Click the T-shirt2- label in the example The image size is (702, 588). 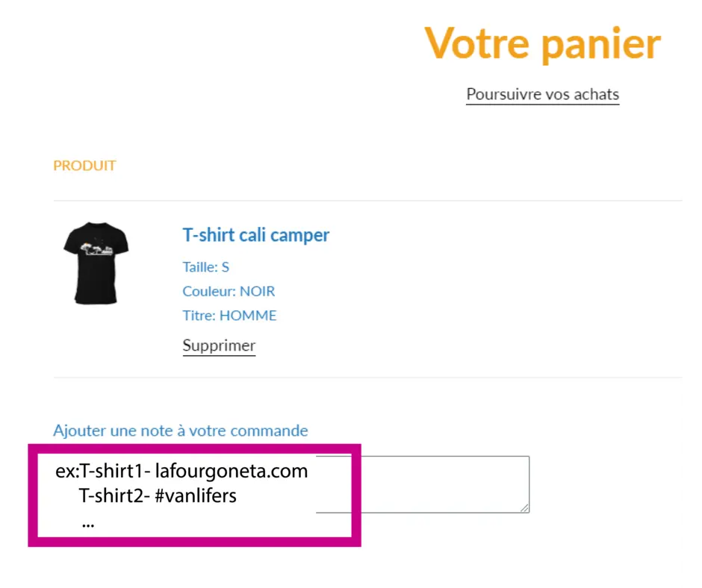coord(114,495)
